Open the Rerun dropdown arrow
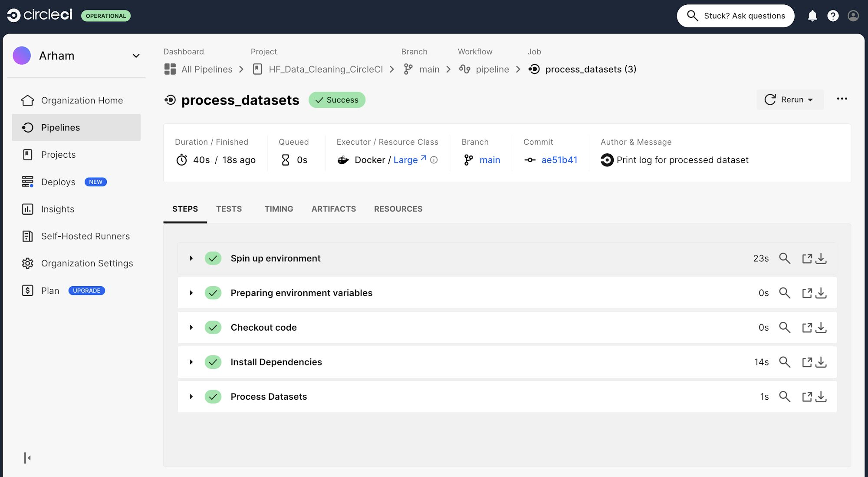This screenshot has width=868, height=477. click(x=811, y=99)
